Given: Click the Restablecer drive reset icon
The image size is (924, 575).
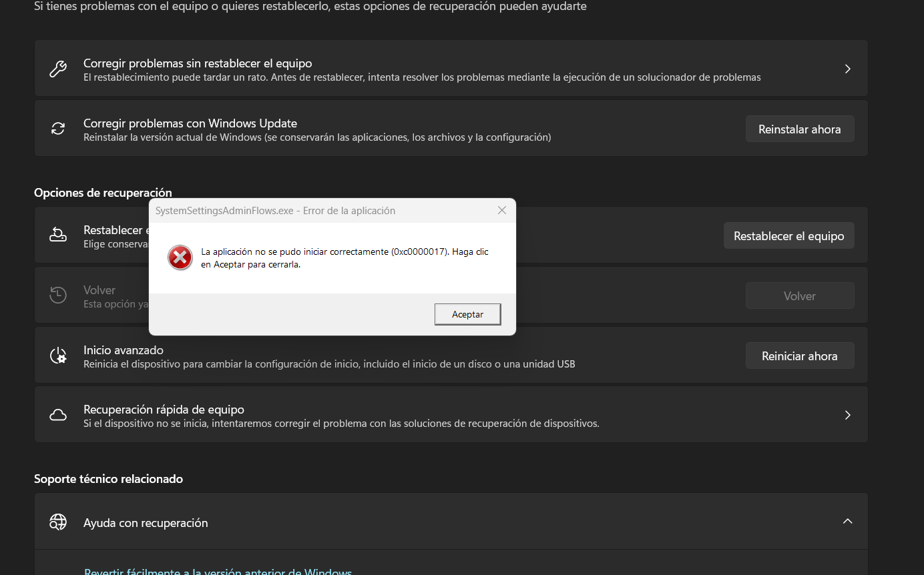Looking at the screenshot, I should click(x=58, y=235).
